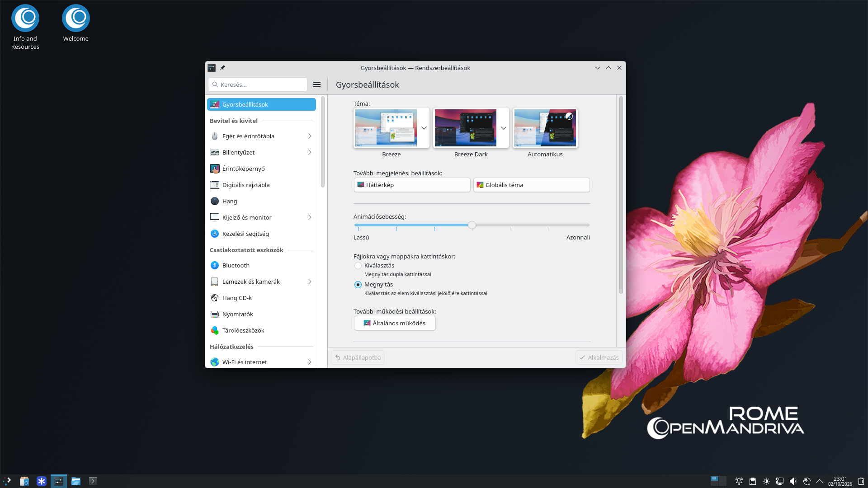Choose the Breeze Dark theme thumbnail
The height and width of the screenshot is (488, 868).
pos(466,128)
